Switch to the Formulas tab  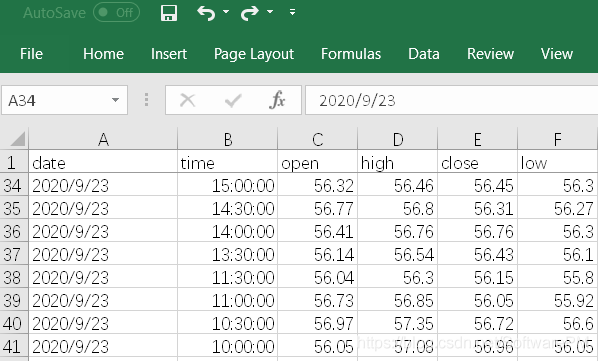(x=351, y=54)
